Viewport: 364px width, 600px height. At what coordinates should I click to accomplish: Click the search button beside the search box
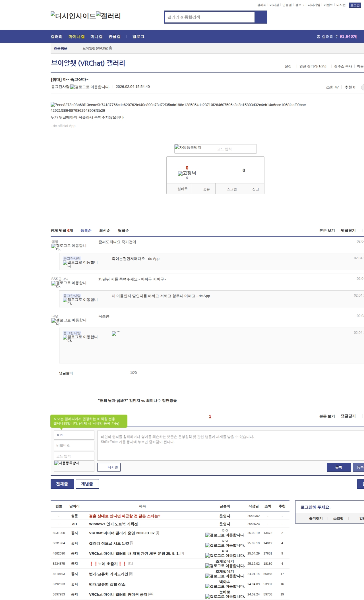click(x=261, y=17)
